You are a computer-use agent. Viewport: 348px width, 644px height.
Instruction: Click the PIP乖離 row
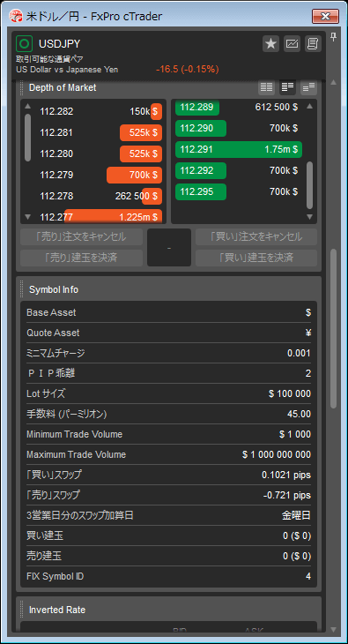click(168, 373)
